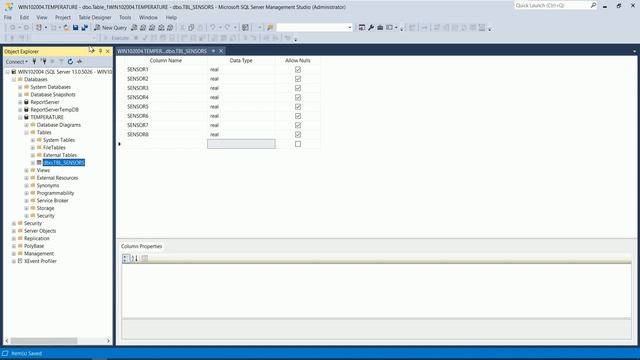Uncheck Allow Nulls for SENSOR6
640x360 pixels.
[x=298, y=116]
